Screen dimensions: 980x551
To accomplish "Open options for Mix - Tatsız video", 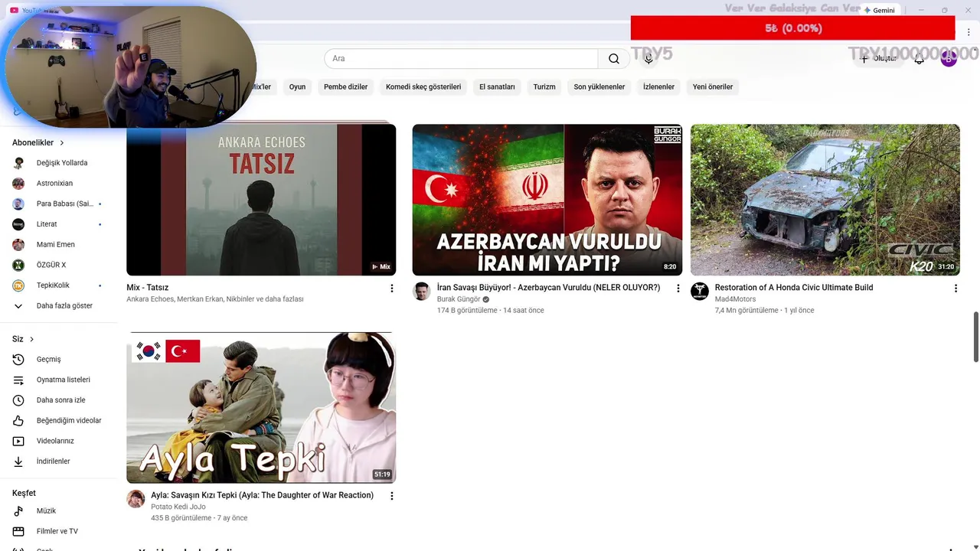I will pos(392,289).
